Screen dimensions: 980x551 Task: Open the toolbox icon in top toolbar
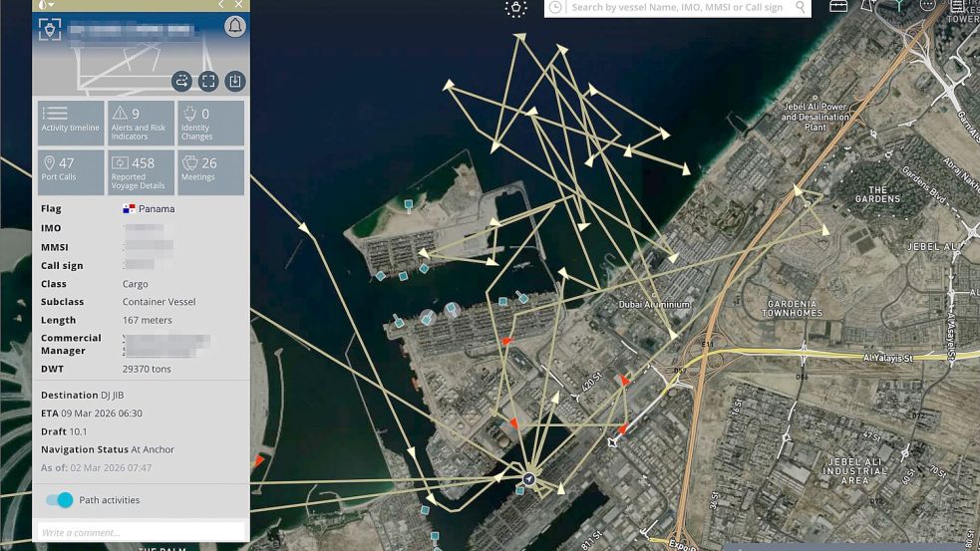point(838,6)
